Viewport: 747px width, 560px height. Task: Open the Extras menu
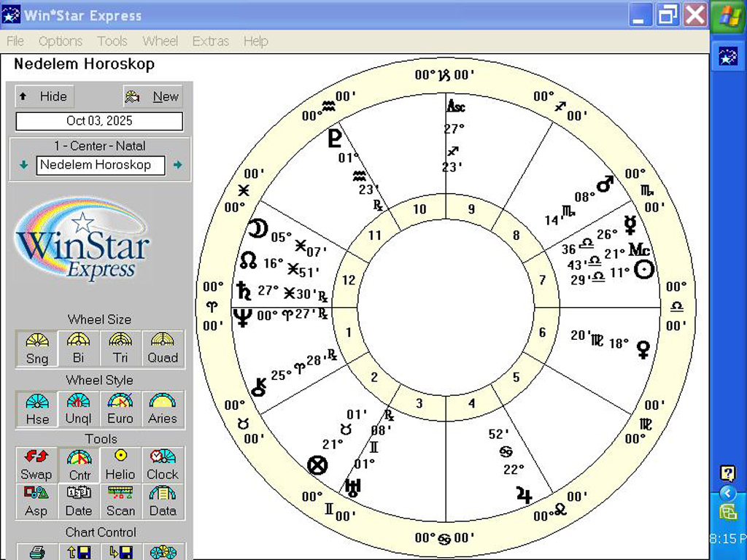pos(210,42)
